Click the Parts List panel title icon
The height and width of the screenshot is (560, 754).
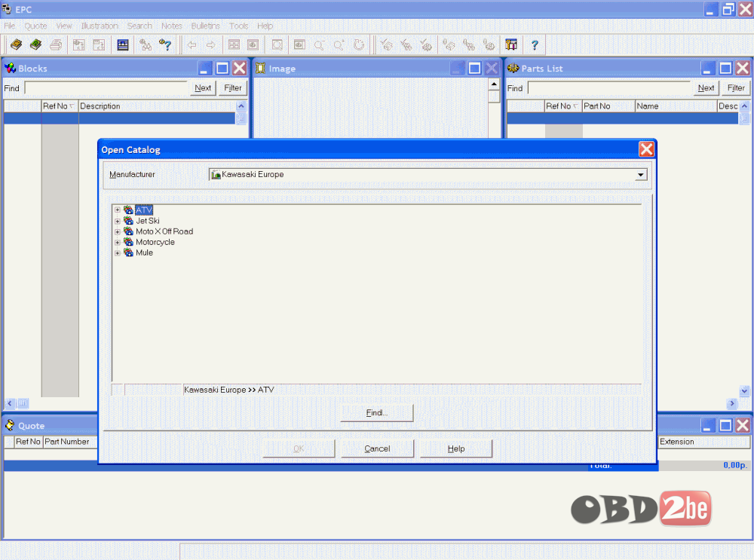tap(513, 69)
